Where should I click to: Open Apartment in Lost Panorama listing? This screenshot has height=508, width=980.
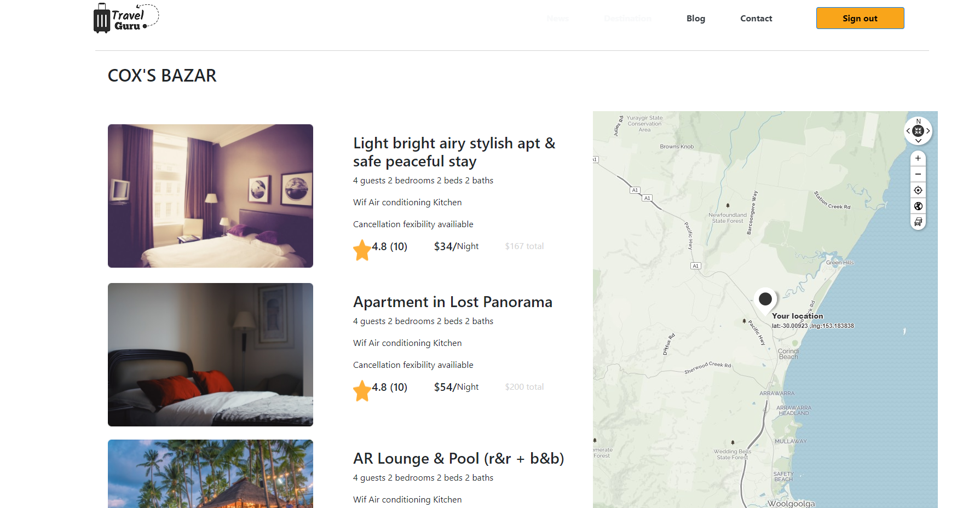click(x=453, y=302)
